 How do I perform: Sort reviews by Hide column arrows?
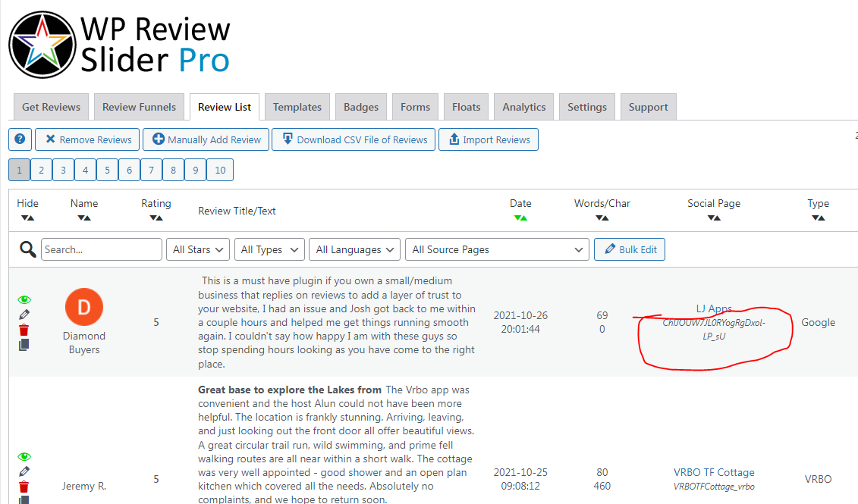(x=27, y=218)
